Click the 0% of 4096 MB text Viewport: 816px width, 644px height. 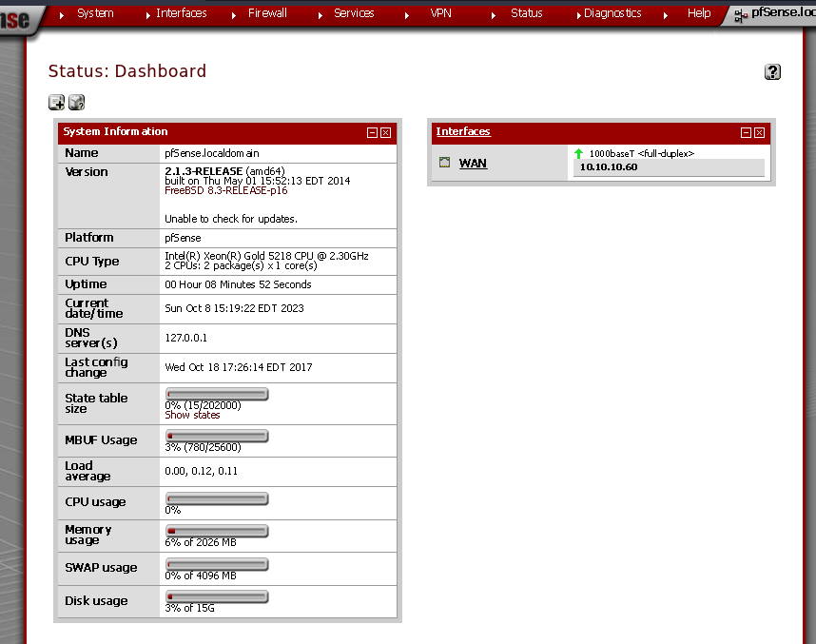pyautogui.click(x=201, y=576)
